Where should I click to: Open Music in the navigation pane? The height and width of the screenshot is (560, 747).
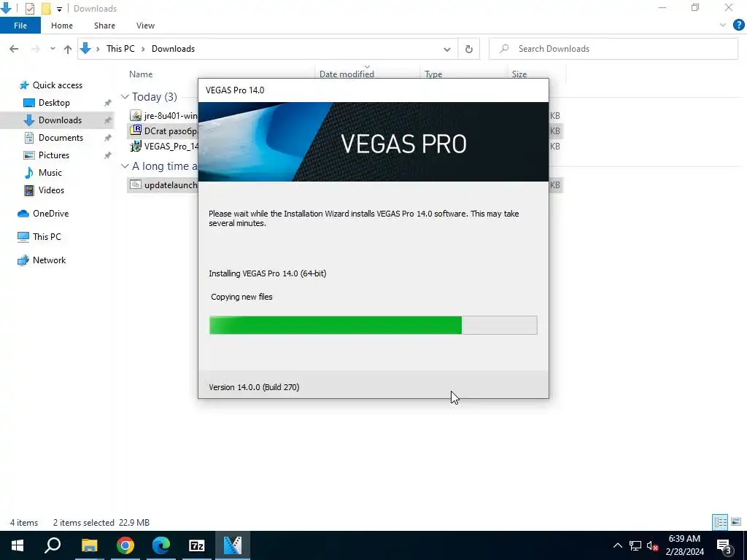pos(50,172)
